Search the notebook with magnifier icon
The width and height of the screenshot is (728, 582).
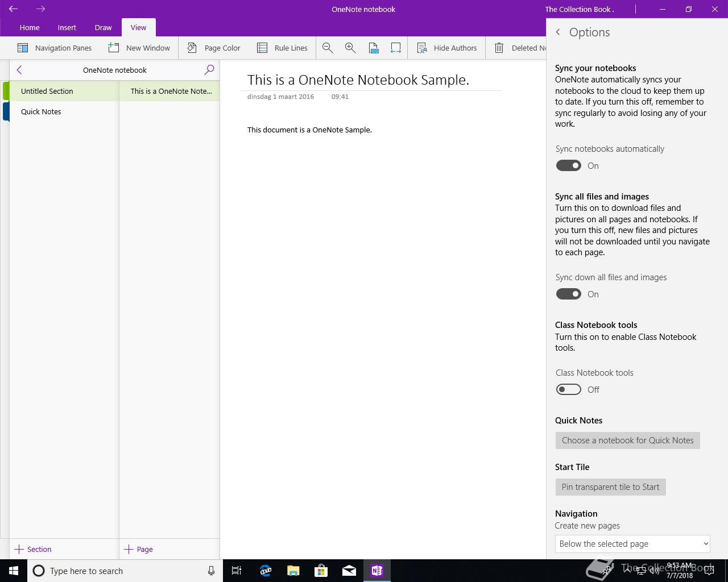[209, 70]
